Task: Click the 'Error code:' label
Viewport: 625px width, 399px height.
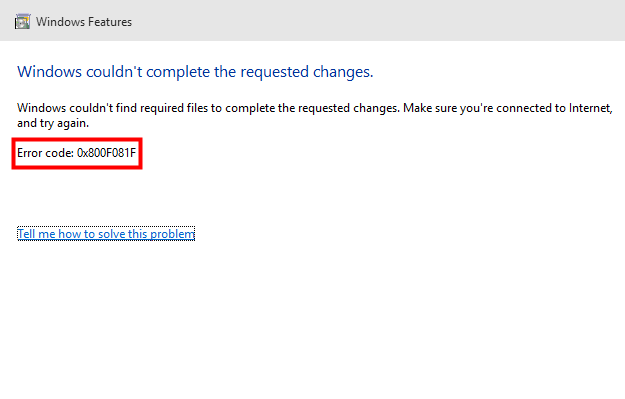Action: (x=45, y=153)
